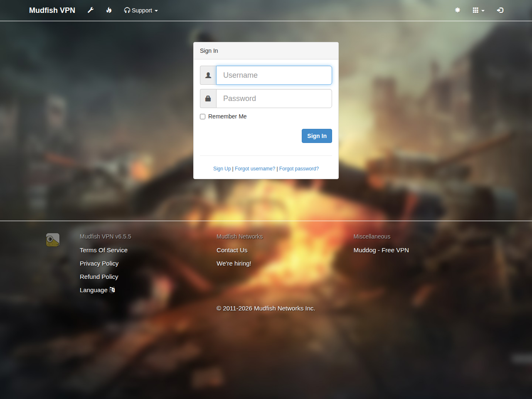Open Muddog - Free VPN link
The width and height of the screenshot is (532, 399).
coord(381,250)
